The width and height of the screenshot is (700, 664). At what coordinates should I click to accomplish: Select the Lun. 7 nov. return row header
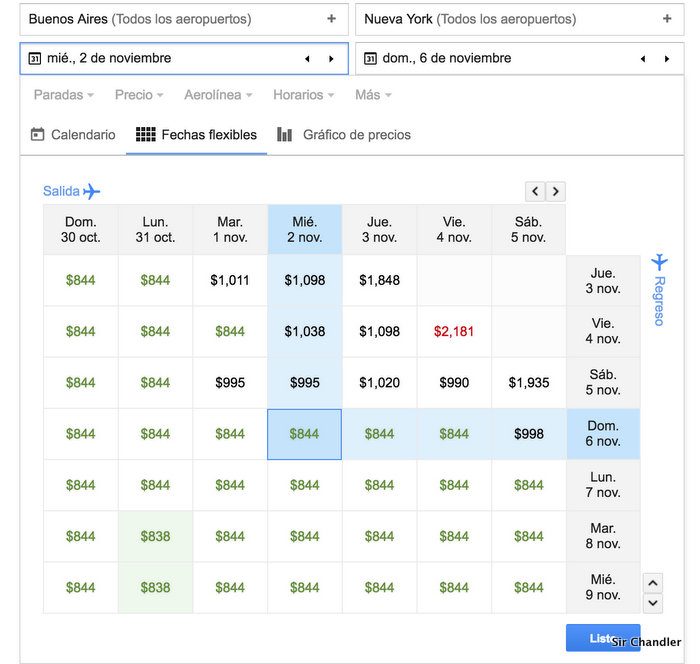[603, 485]
